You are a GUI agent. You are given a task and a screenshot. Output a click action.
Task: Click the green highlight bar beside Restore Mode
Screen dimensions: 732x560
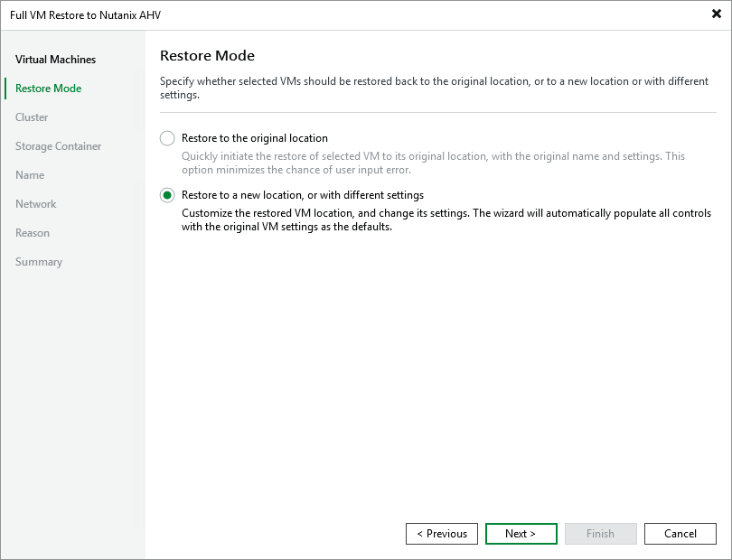click(5, 88)
